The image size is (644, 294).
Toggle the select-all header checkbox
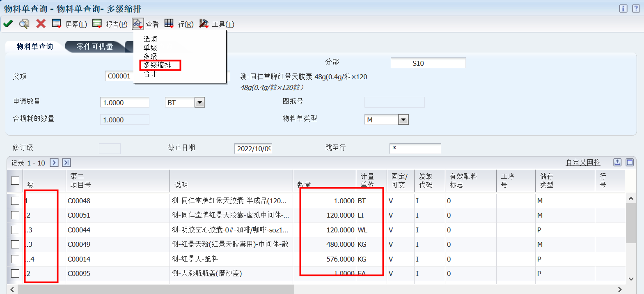15,181
